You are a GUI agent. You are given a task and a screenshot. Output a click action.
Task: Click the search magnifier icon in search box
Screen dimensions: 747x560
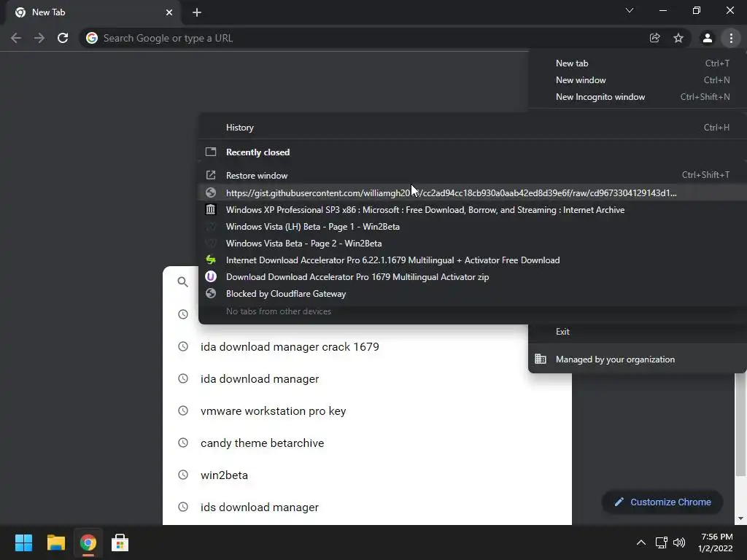[183, 282]
